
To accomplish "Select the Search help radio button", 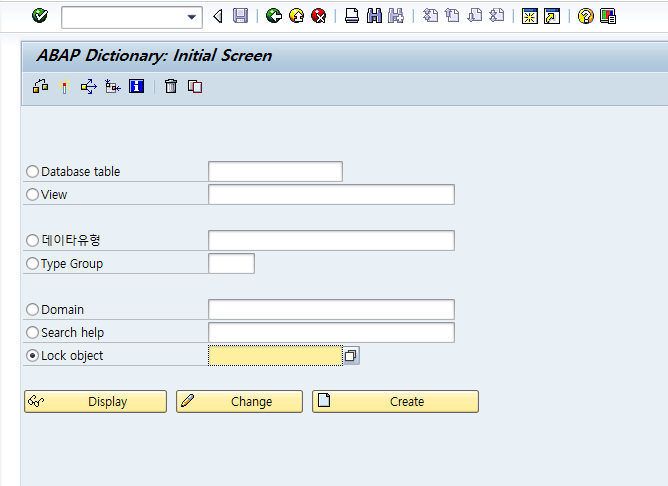I will (x=32, y=333).
